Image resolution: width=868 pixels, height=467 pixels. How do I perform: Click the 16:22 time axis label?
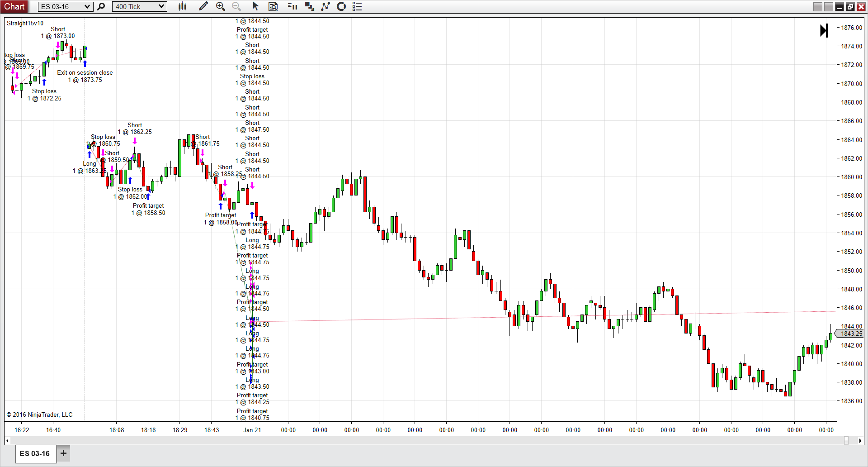[x=22, y=430]
